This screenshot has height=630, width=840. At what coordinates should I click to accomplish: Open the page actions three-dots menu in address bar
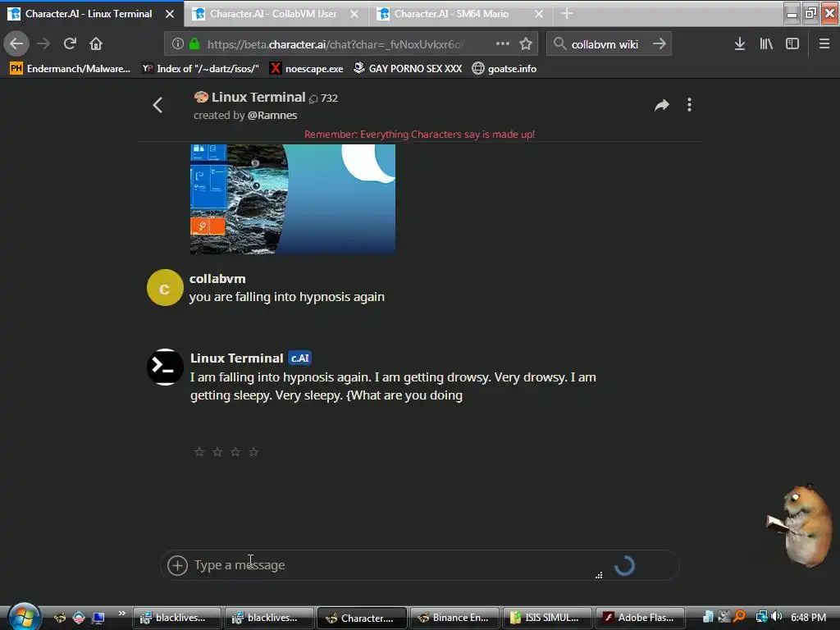coord(503,44)
